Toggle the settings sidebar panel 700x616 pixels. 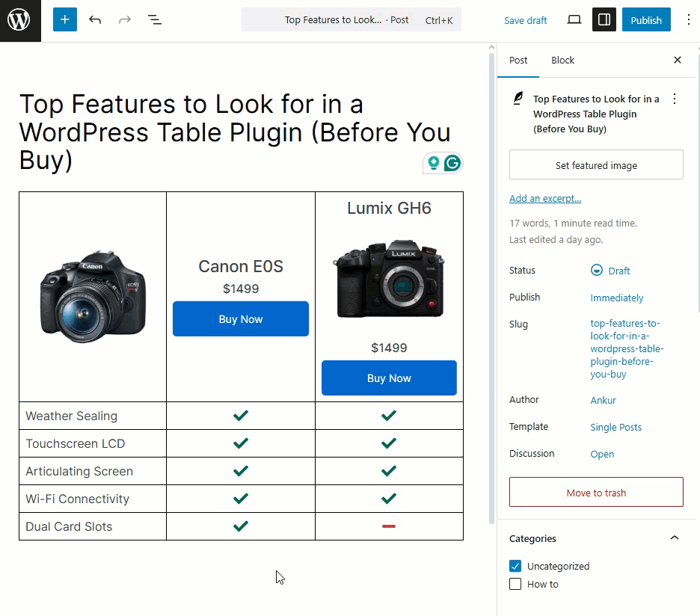[604, 19]
